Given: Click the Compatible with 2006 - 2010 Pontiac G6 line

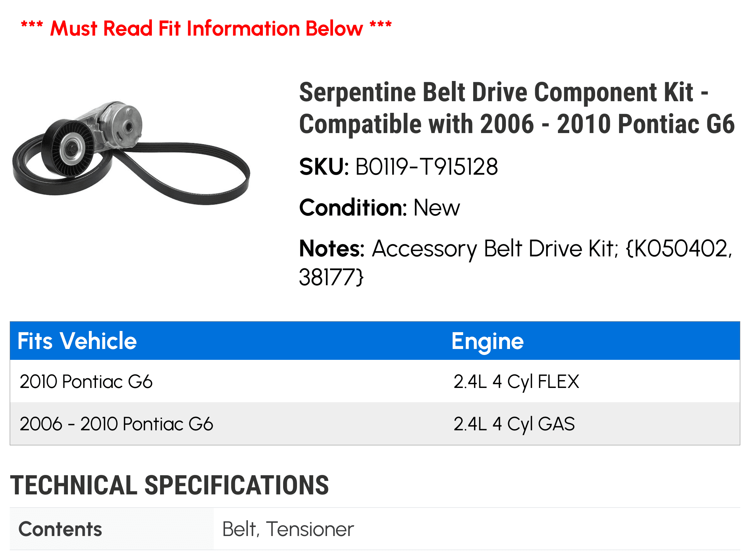Looking at the screenshot, I should pyautogui.click(x=517, y=124).
